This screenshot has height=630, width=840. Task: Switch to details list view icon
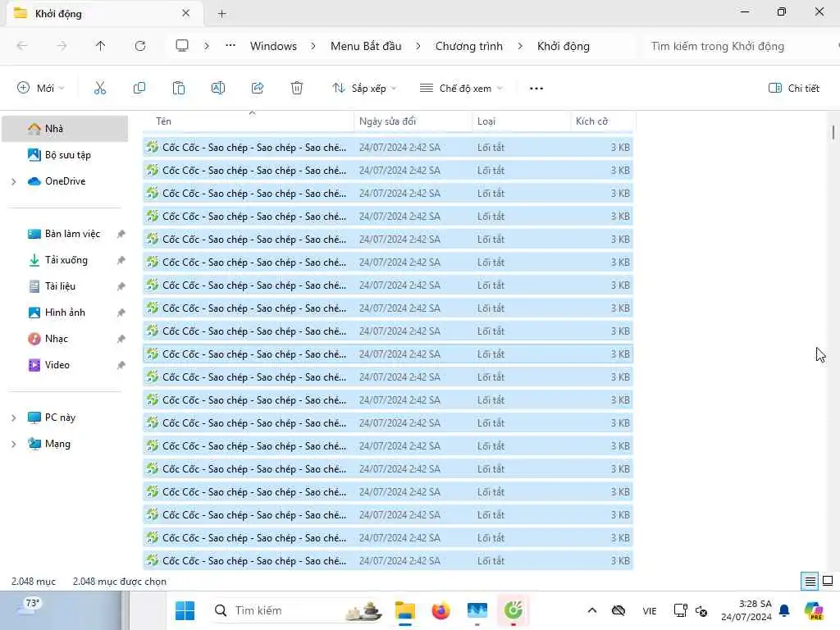click(x=810, y=581)
